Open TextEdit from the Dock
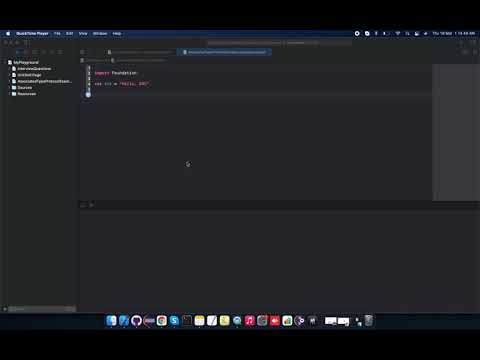Image resolution: width=480 pixels, height=360 pixels. click(212, 321)
